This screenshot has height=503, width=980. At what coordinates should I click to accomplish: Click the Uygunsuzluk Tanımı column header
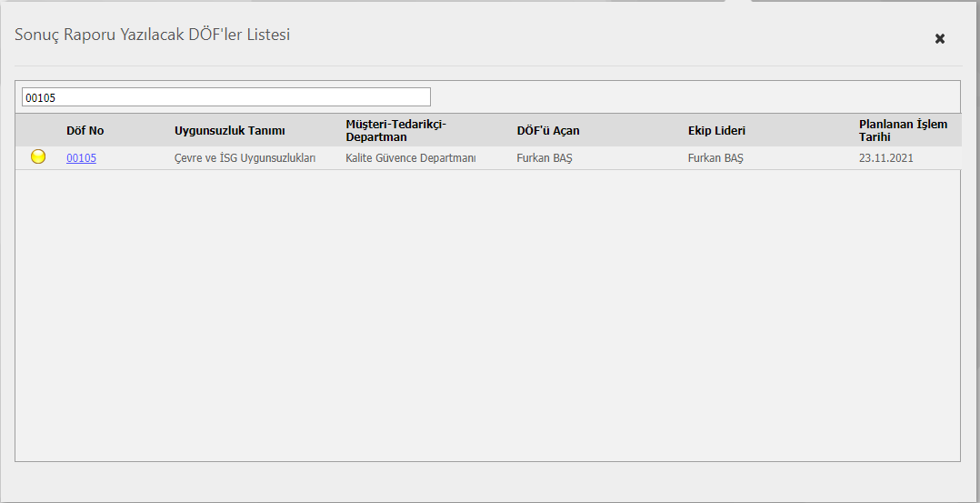(230, 131)
